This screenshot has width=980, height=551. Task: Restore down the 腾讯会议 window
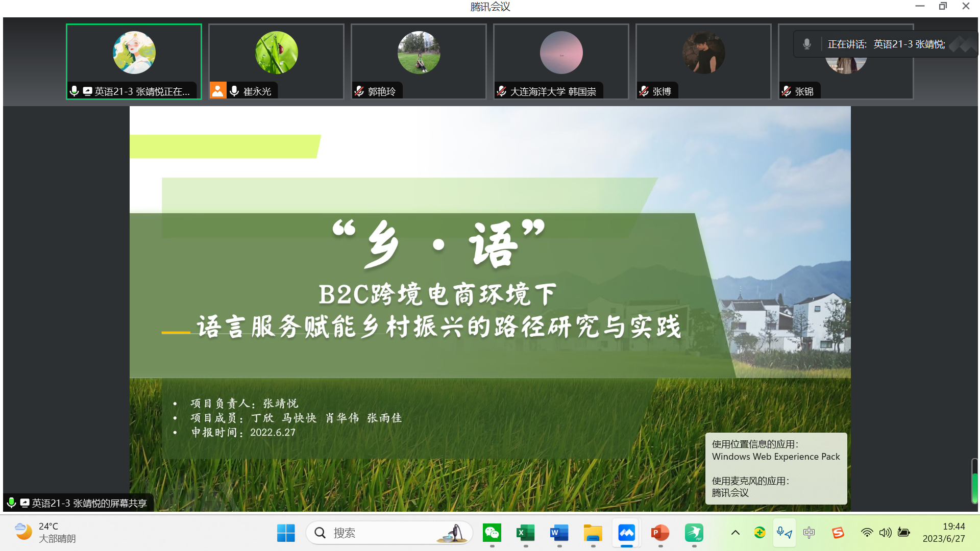click(943, 6)
